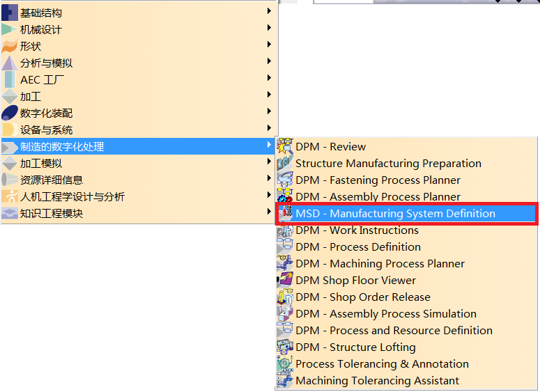Screen dimensions: 540x392
Task: Open the 基础结构 menu entry
Action: [139, 13]
